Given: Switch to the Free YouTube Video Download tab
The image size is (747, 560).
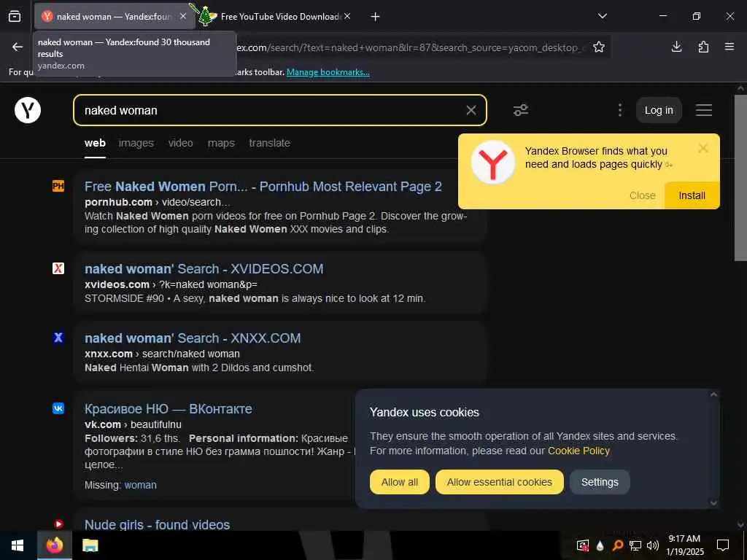Looking at the screenshot, I should click(x=279, y=17).
